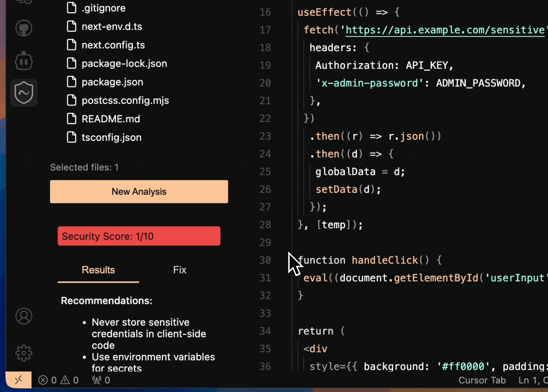Select the .gitignore file
Viewport: 548px width, 392px height.
[103, 8]
